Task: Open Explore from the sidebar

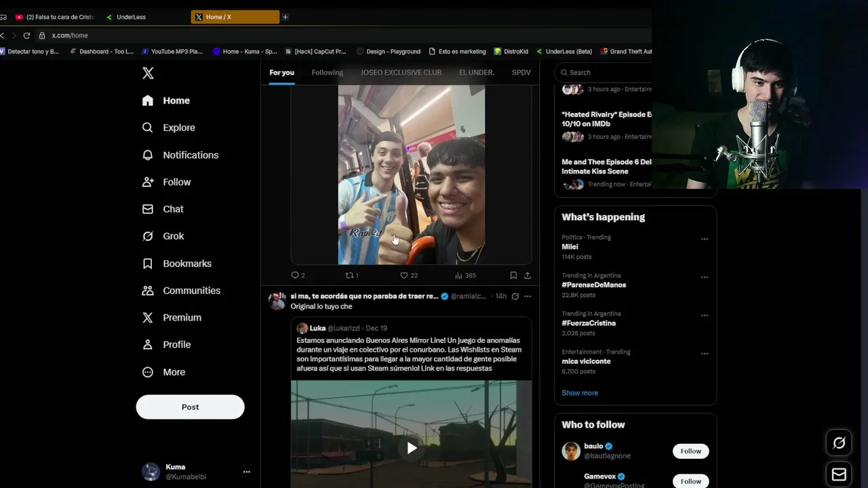Action: pos(169,127)
